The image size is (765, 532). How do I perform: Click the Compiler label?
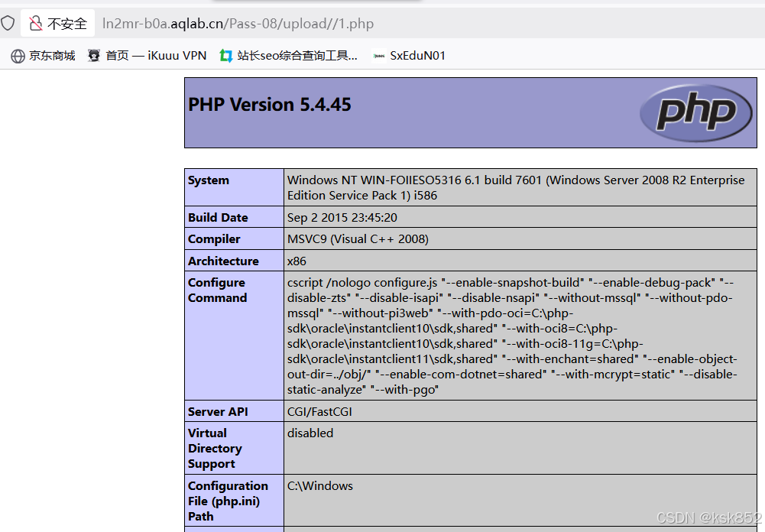pos(214,239)
